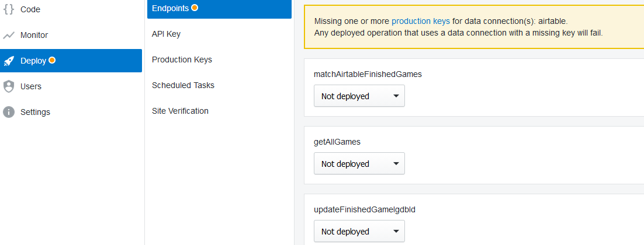
Task: Click the getAllGames endpoint name
Action: coord(336,142)
